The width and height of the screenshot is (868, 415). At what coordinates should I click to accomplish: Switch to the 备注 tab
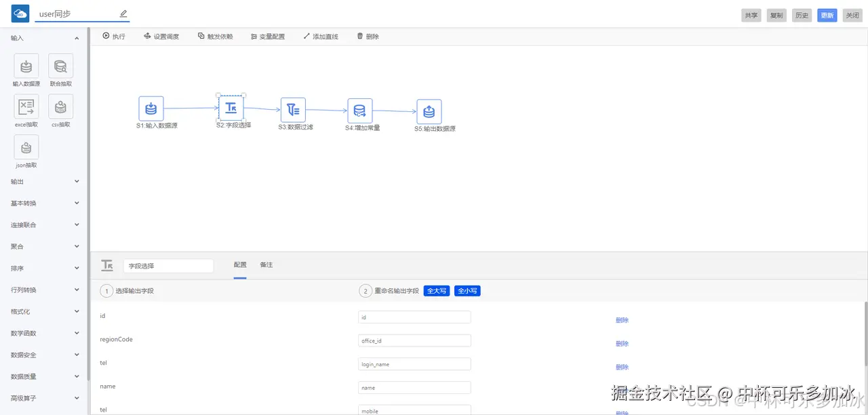point(267,265)
